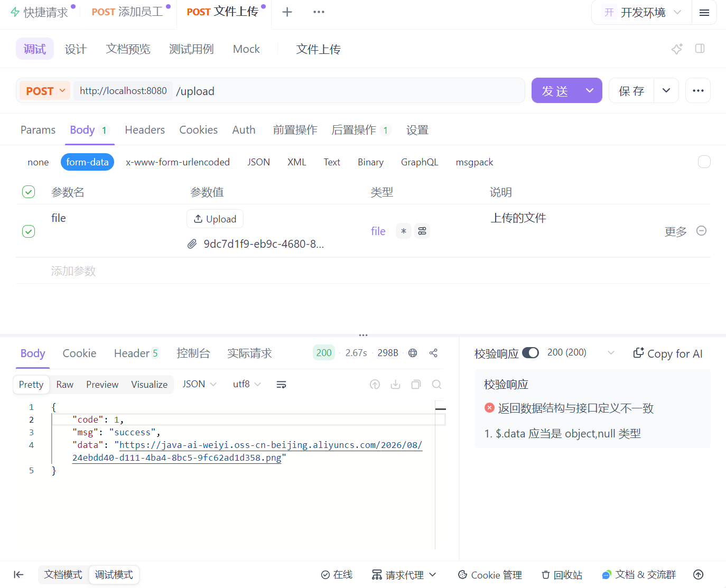
Task: Select x-www-form-urlencoded body type
Action: [x=178, y=162]
